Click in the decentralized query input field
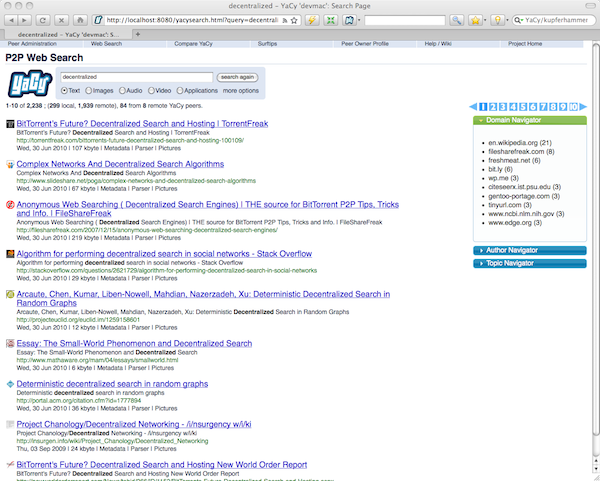Screen dimensions: 600x481 point(137,77)
